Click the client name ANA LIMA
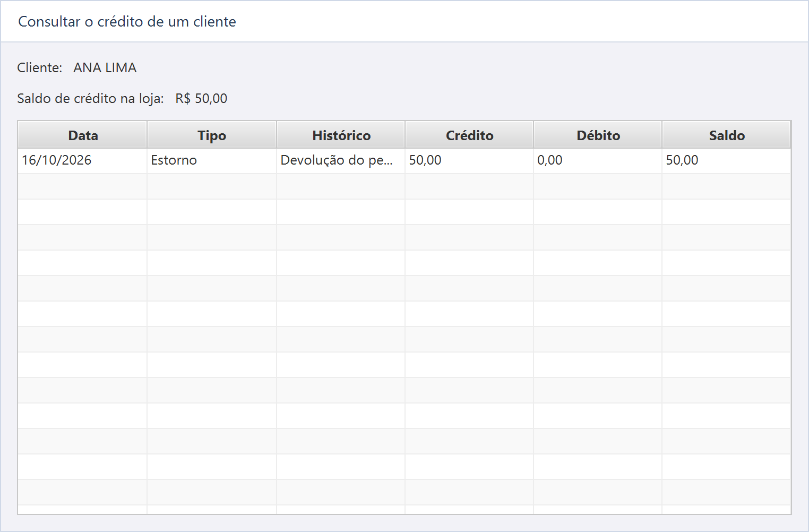 click(105, 68)
